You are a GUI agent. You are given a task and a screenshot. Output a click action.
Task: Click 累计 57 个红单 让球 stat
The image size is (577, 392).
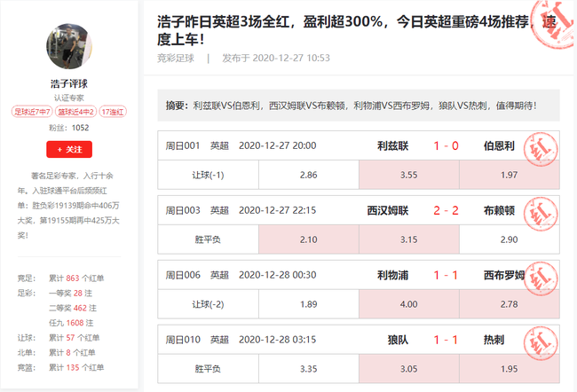point(75,338)
